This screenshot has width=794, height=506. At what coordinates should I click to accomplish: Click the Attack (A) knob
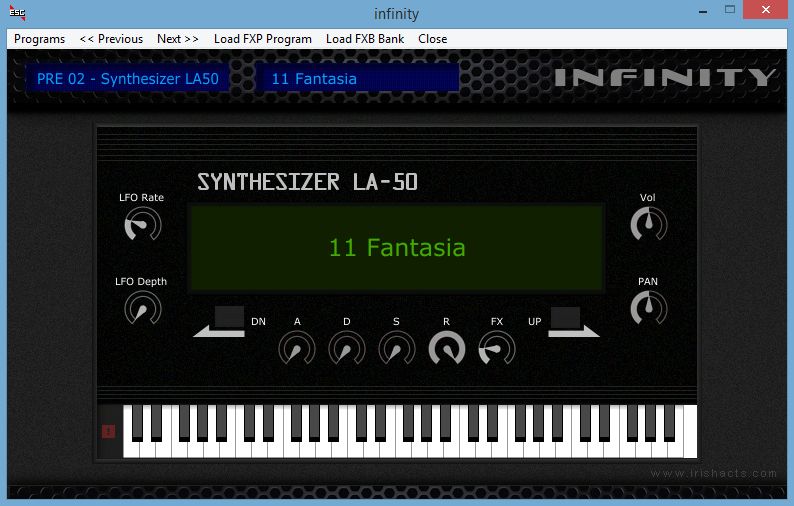(297, 348)
